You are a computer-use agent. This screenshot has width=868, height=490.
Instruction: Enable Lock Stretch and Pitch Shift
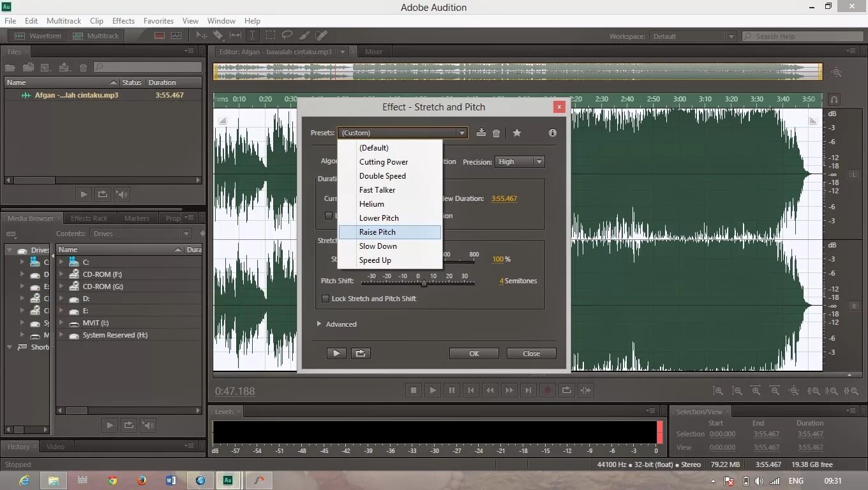coord(325,299)
